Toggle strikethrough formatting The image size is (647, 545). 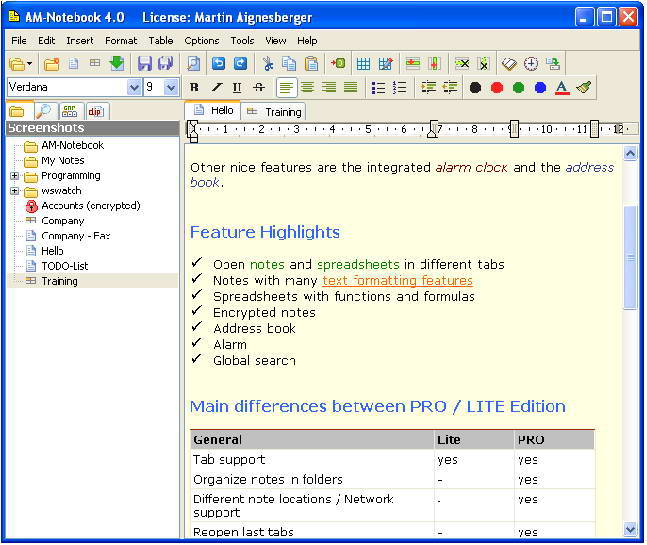pyautogui.click(x=259, y=87)
